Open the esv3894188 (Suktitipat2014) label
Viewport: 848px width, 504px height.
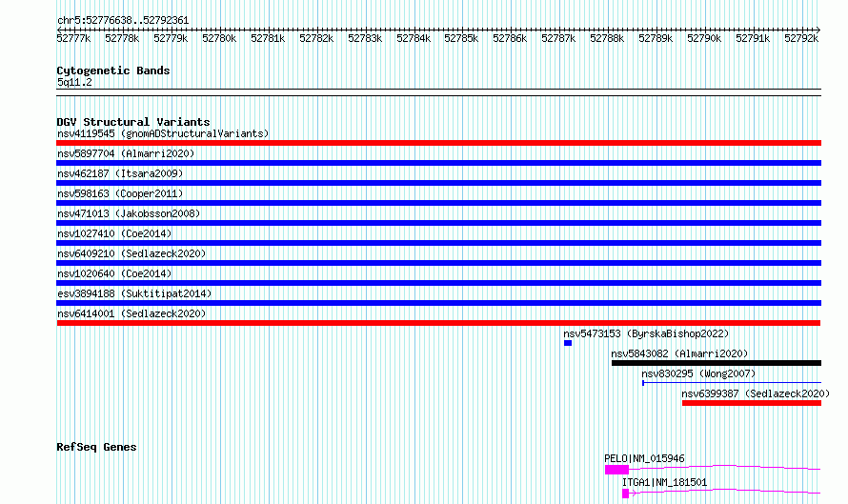(134, 293)
